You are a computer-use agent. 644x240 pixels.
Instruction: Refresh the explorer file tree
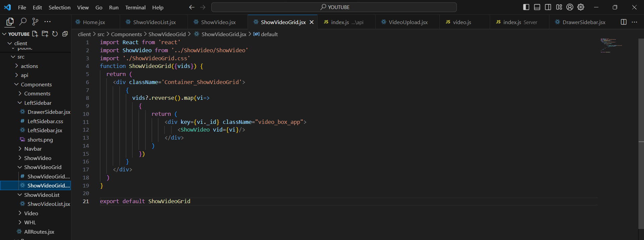coord(55,34)
